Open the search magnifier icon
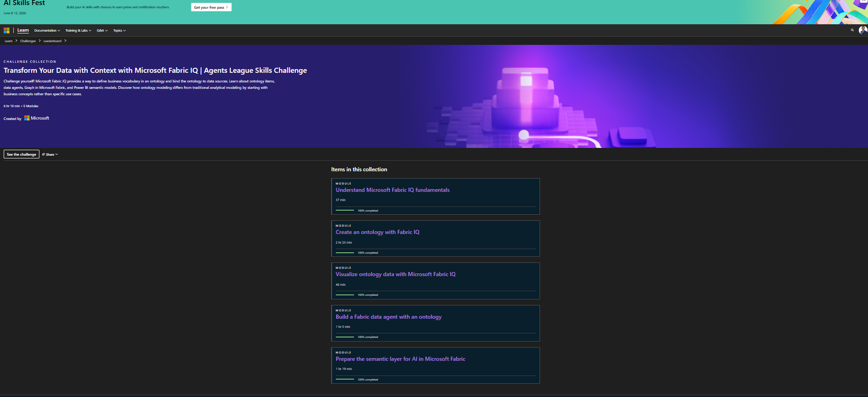Screen dimensions: 868x397 852,30
